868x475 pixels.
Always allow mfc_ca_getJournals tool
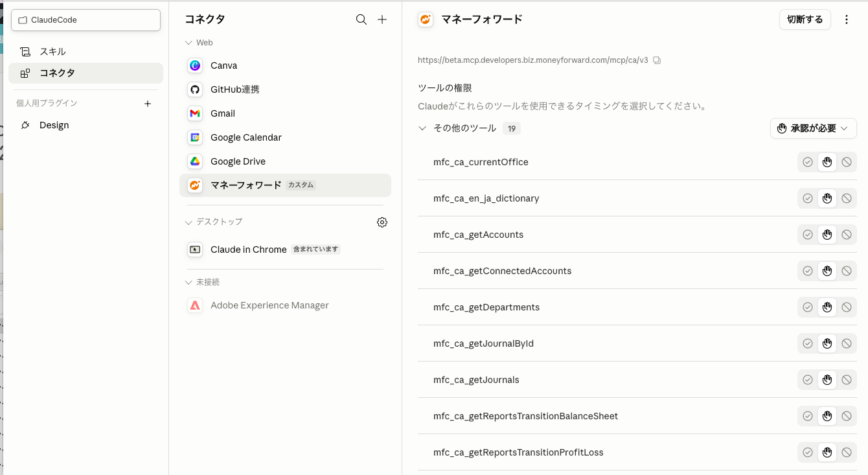pyautogui.click(x=808, y=380)
